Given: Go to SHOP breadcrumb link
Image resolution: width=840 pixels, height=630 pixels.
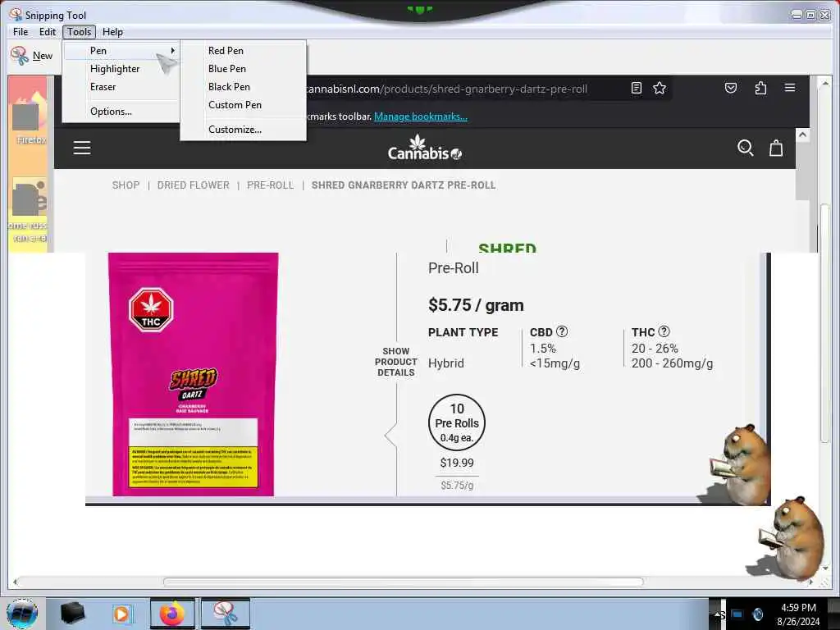Looking at the screenshot, I should [x=126, y=185].
